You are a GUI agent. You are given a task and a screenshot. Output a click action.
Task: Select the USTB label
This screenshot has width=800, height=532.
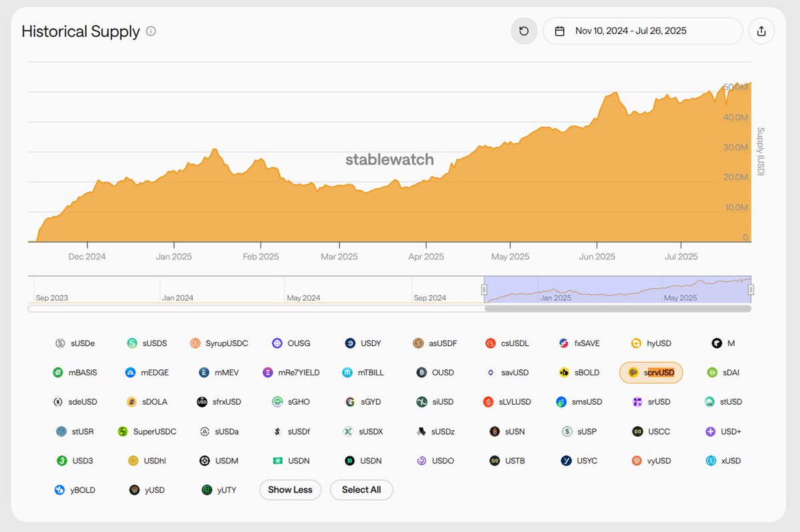point(515,461)
